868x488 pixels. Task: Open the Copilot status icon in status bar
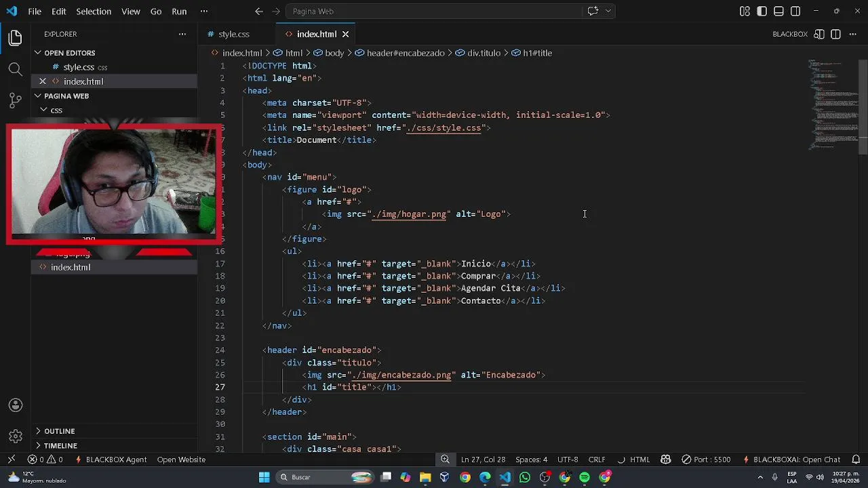pyautogui.click(x=665, y=460)
